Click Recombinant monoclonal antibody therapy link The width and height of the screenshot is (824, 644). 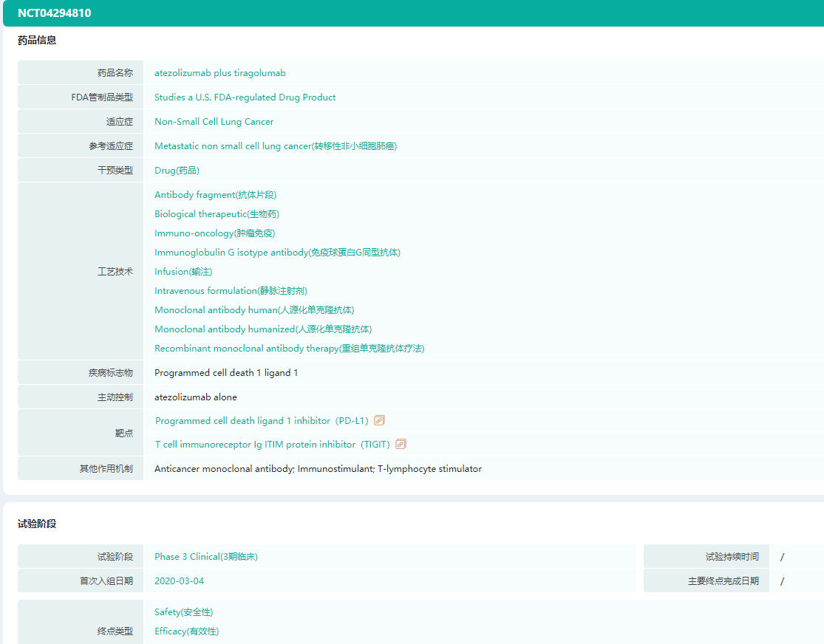pos(289,349)
